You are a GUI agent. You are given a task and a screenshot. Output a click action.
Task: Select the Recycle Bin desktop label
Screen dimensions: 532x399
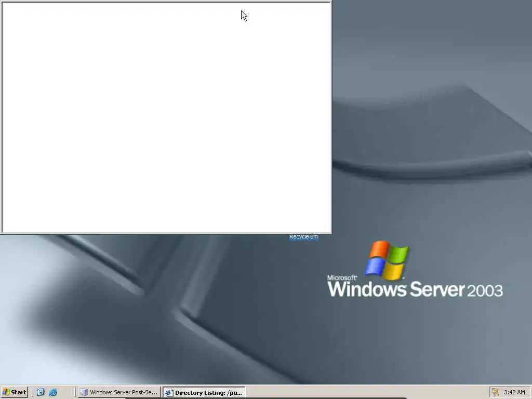point(303,237)
